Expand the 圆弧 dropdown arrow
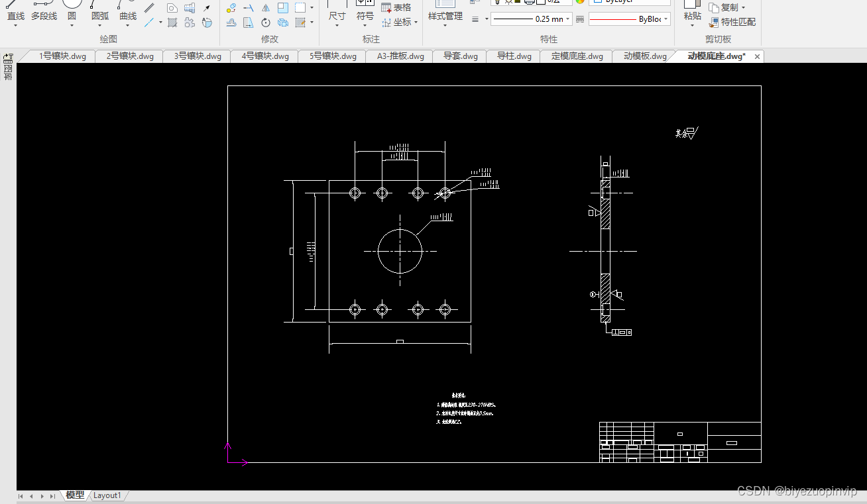This screenshot has width=867, height=504. (x=99, y=26)
